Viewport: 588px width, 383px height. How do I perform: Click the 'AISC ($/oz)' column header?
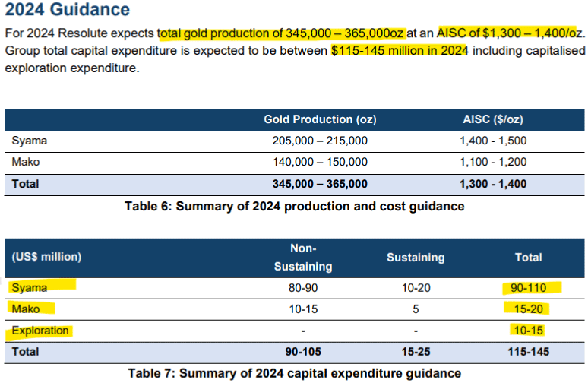(x=492, y=119)
